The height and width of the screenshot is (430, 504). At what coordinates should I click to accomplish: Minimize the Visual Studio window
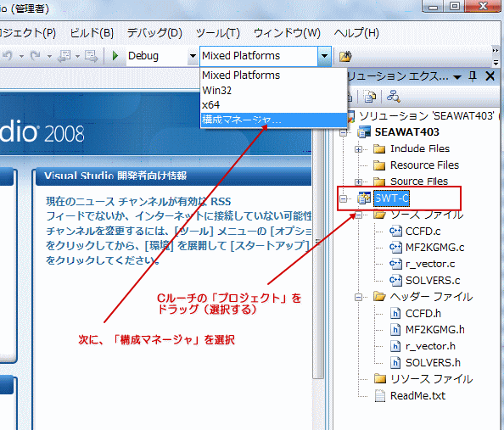[434, 7]
